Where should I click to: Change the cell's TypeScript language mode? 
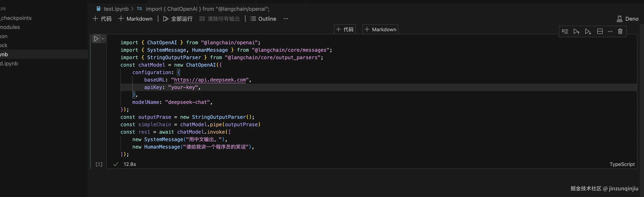point(622,164)
